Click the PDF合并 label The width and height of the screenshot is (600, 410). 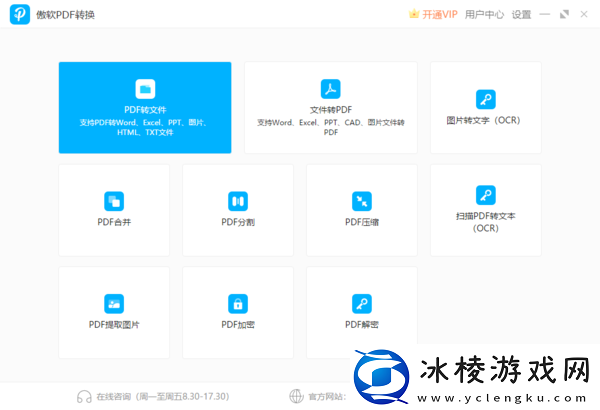coord(114,222)
